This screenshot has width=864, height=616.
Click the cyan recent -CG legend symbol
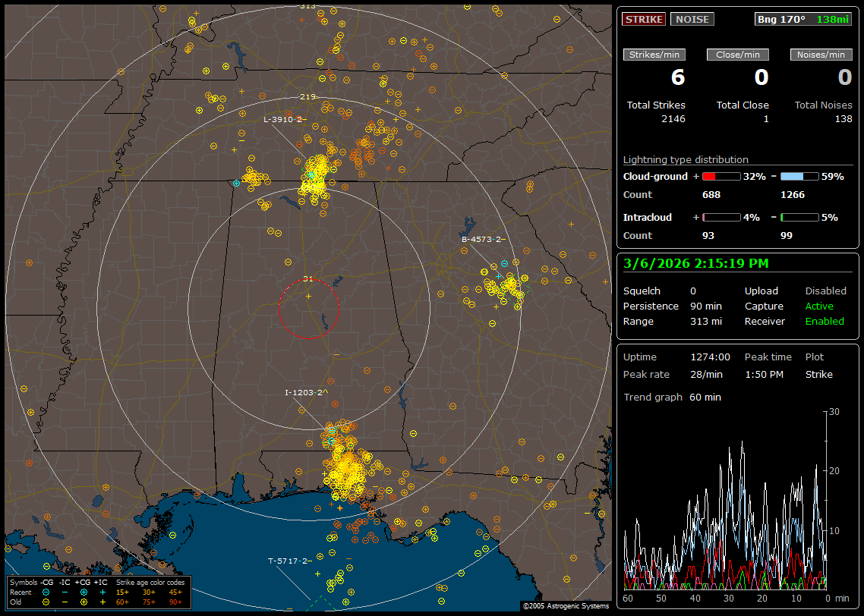coord(46,592)
